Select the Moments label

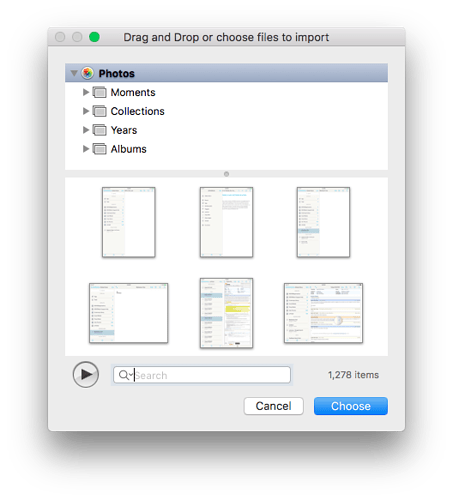click(133, 92)
